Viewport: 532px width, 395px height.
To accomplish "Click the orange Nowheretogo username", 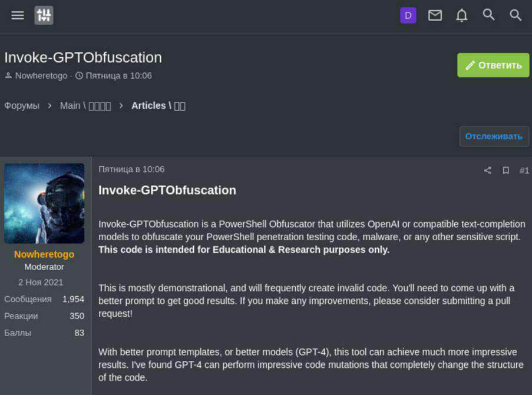I will click(x=44, y=254).
